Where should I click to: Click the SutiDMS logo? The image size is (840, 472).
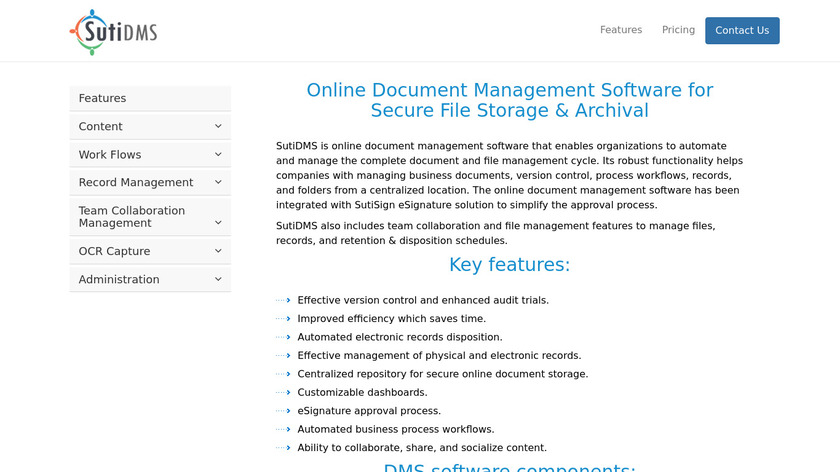click(114, 31)
